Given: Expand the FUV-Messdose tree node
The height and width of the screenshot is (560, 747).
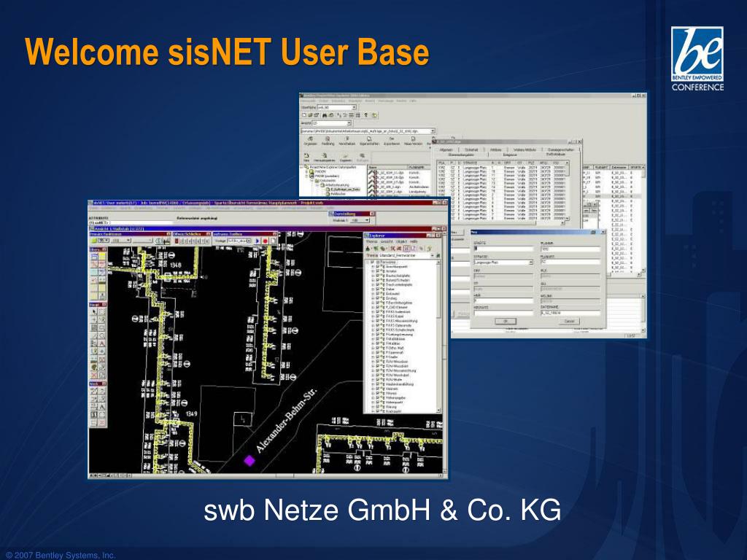Looking at the screenshot, I should click(x=373, y=362).
